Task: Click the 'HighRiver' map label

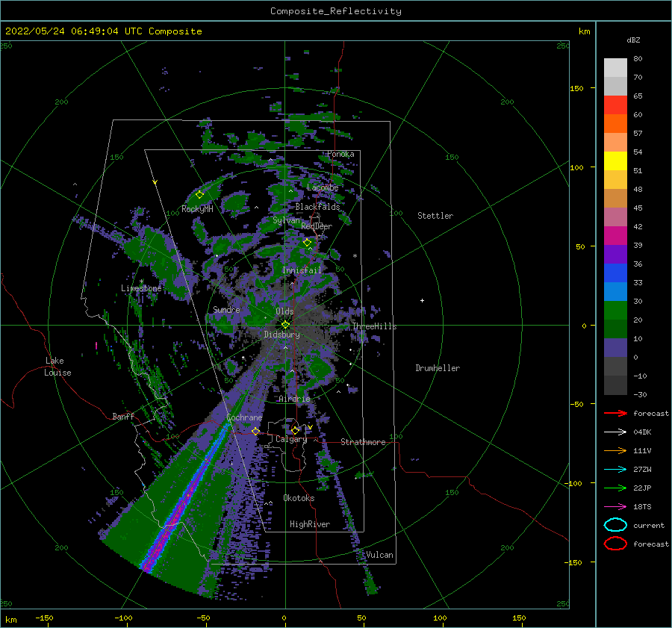Action: [x=310, y=524]
